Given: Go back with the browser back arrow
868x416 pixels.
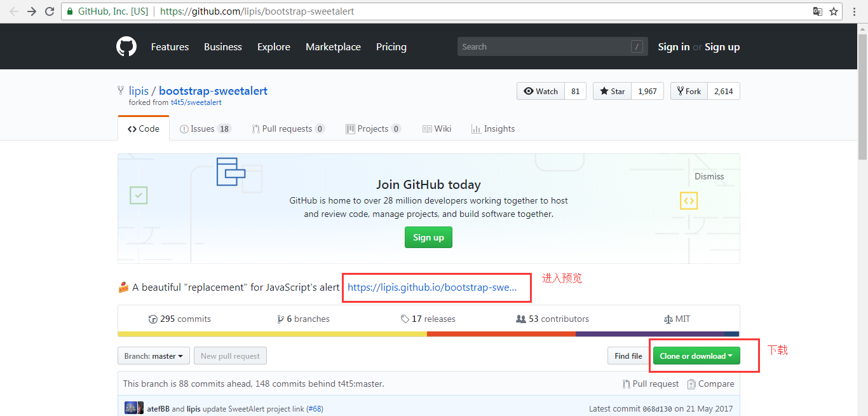Looking at the screenshot, I should tap(14, 11).
